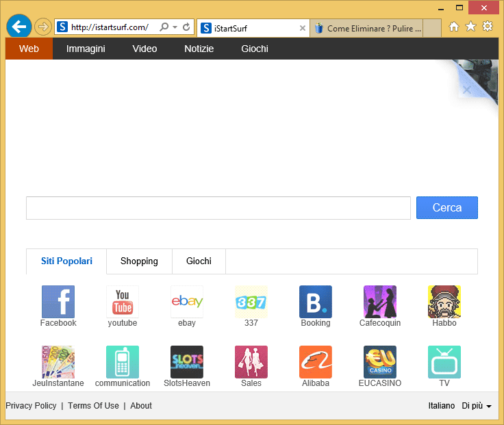Launch the Habbo shortcut icon
This screenshot has width=504, height=425.
click(x=444, y=302)
